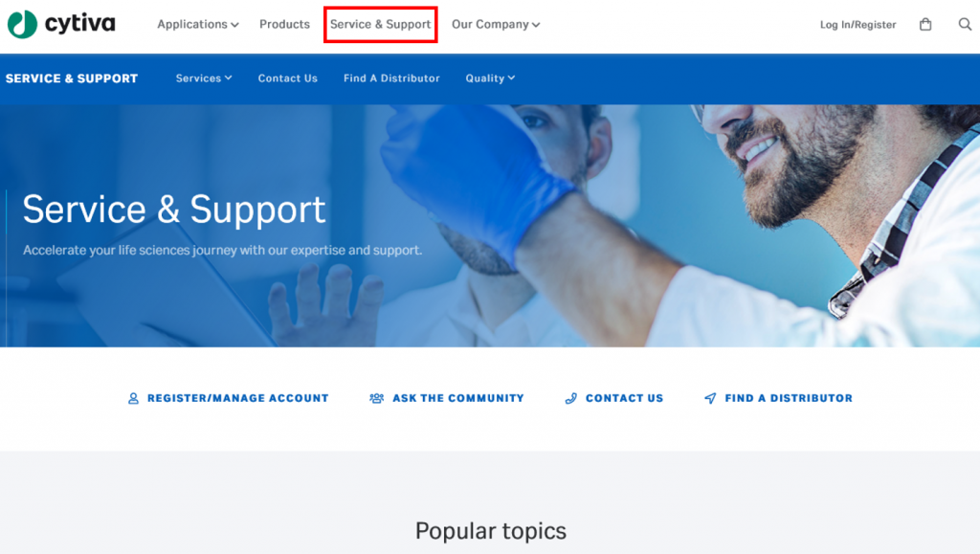Click the person icon beside Register/Manage Account

[x=133, y=398]
